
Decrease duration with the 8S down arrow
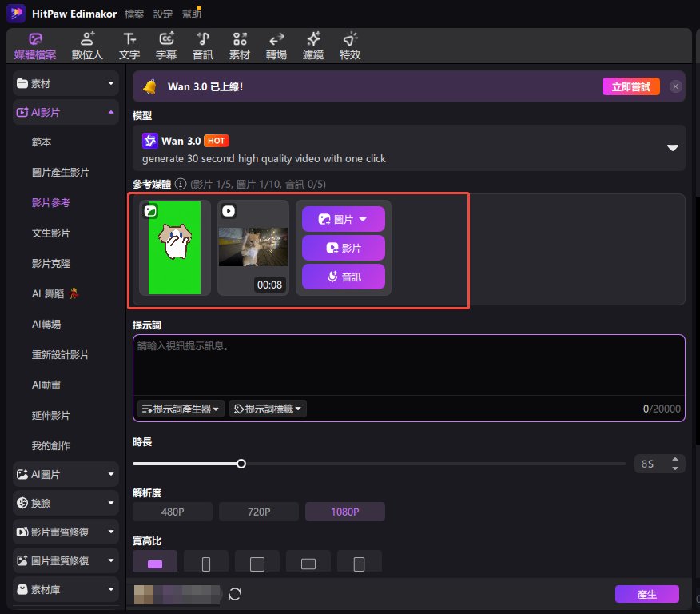click(x=675, y=468)
